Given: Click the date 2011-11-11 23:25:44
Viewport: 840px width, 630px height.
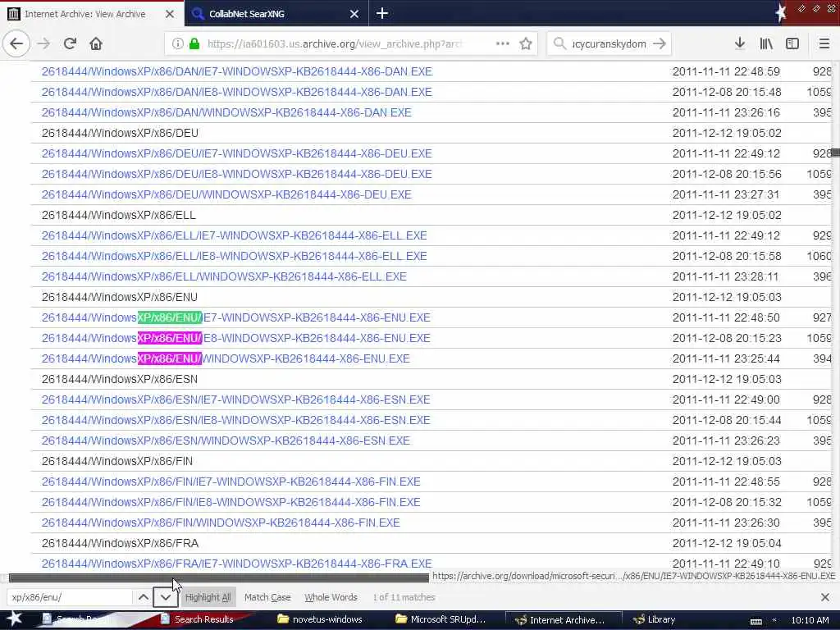Looking at the screenshot, I should tap(725, 359).
